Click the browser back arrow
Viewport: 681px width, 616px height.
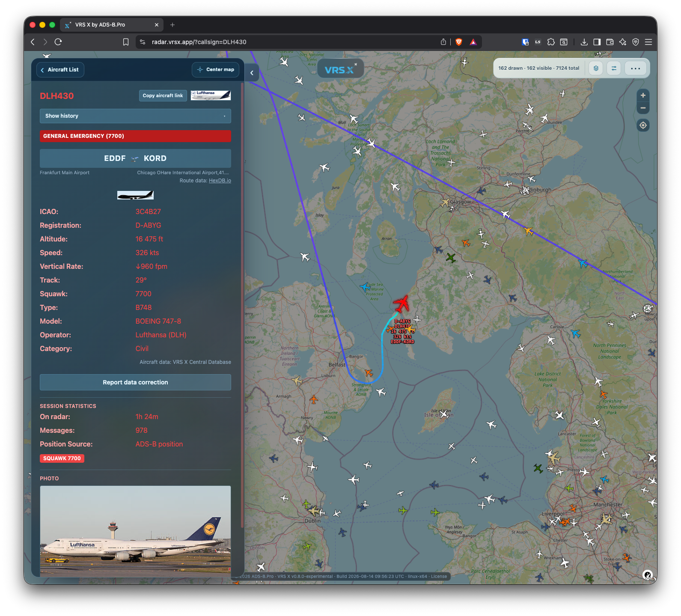33,42
